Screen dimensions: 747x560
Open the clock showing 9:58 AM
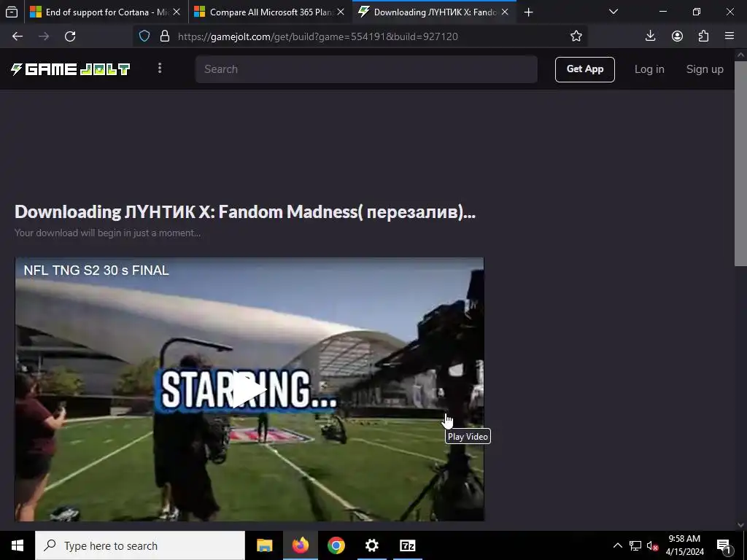point(684,545)
